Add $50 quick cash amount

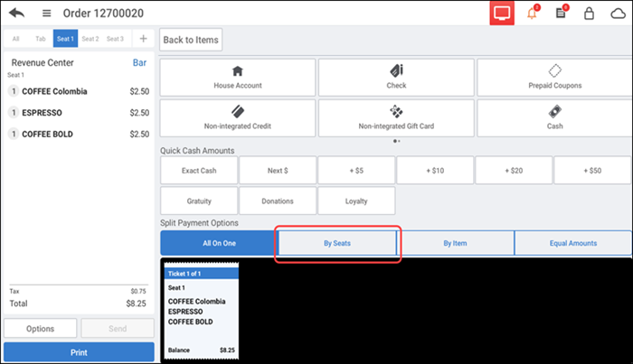(x=592, y=171)
